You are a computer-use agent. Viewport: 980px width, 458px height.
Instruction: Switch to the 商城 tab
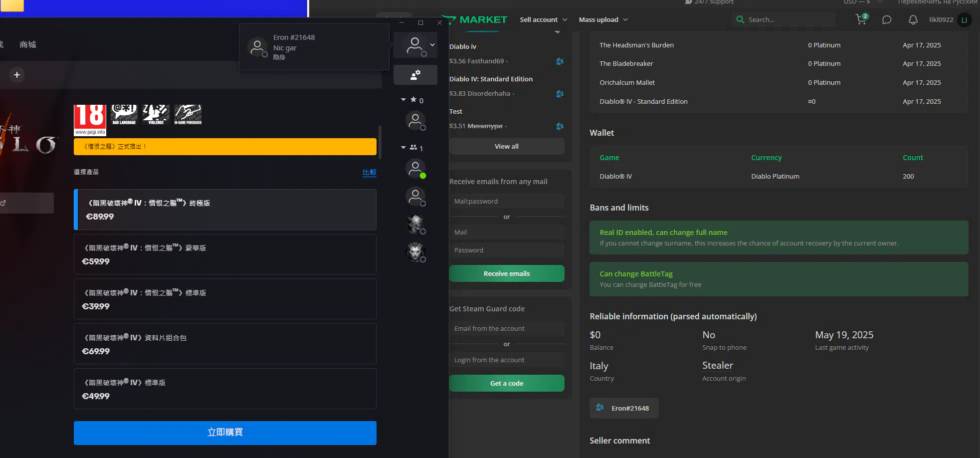[28, 44]
